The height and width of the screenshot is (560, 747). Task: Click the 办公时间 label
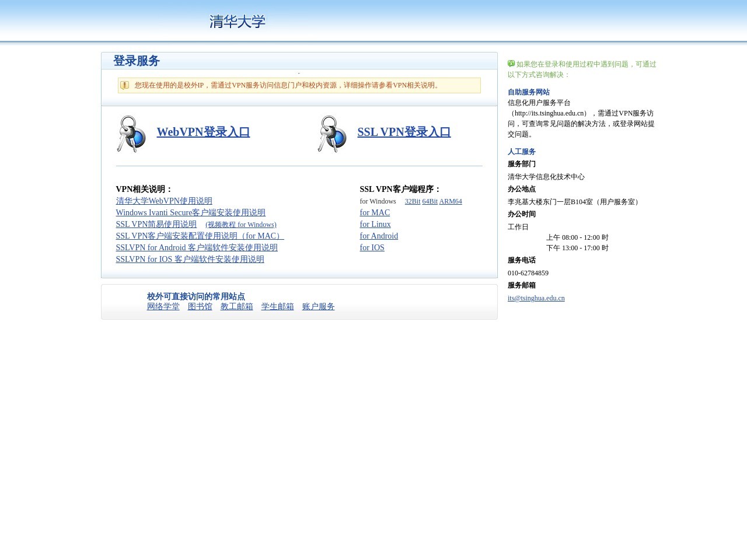pos(522,214)
